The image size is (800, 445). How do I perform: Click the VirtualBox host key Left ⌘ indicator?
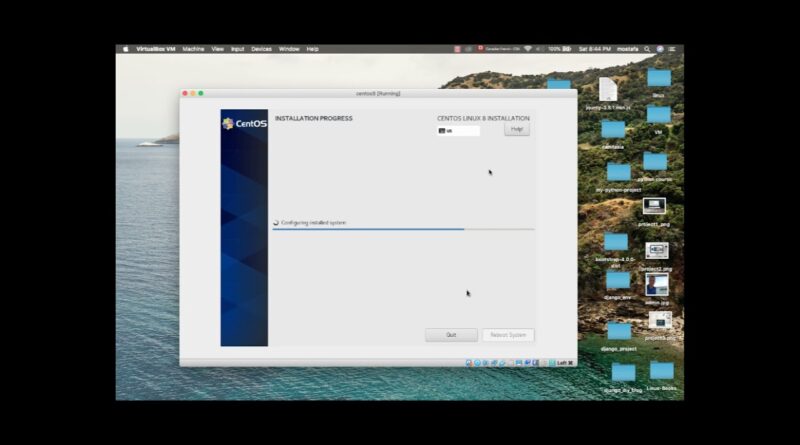click(x=565, y=363)
